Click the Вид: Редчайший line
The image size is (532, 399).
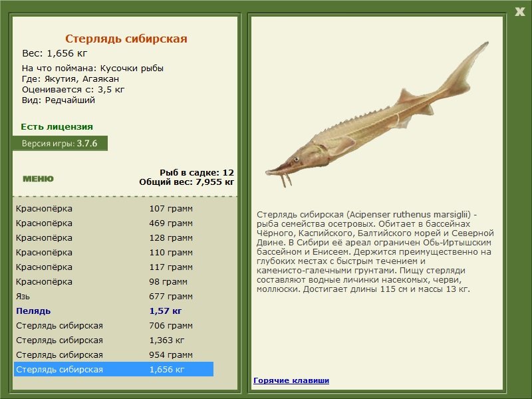coord(59,100)
